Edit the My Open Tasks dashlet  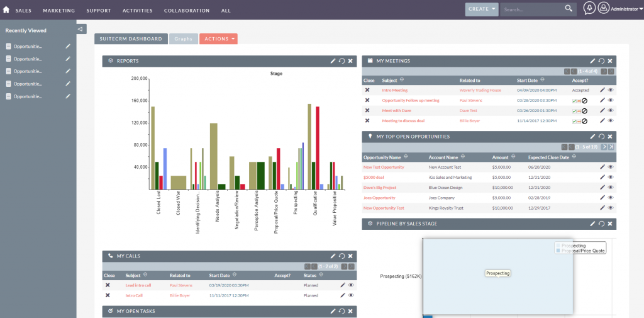(333, 311)
